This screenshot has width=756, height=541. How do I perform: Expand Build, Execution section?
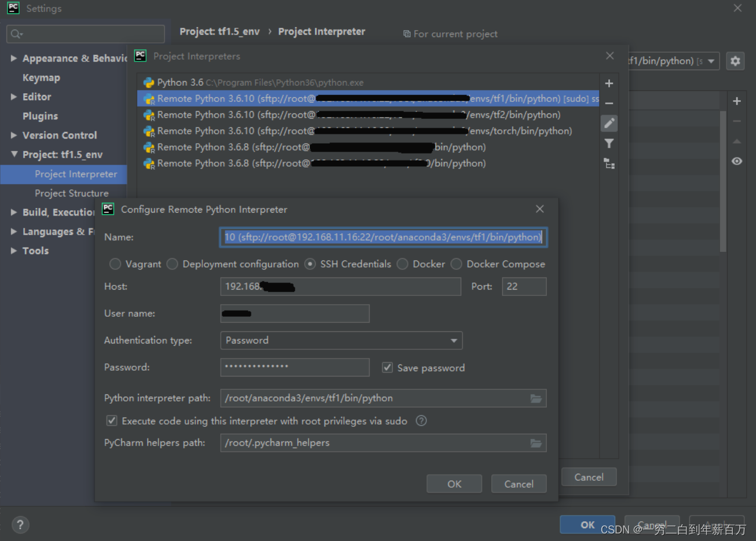click(14, 213)
